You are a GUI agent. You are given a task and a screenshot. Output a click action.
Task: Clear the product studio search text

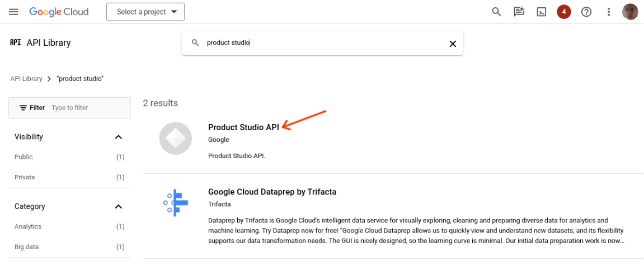[x=453, y=44]
